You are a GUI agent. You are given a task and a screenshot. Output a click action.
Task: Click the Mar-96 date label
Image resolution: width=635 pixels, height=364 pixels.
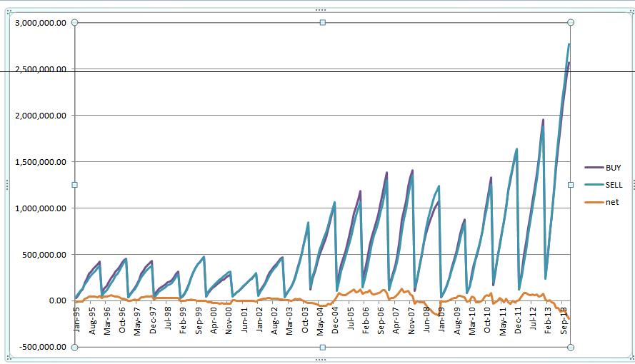[x=107, y=320]
